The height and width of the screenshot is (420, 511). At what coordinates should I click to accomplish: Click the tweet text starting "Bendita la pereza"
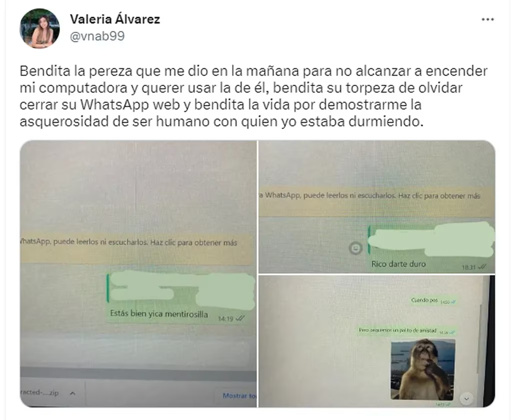[253, 97]
